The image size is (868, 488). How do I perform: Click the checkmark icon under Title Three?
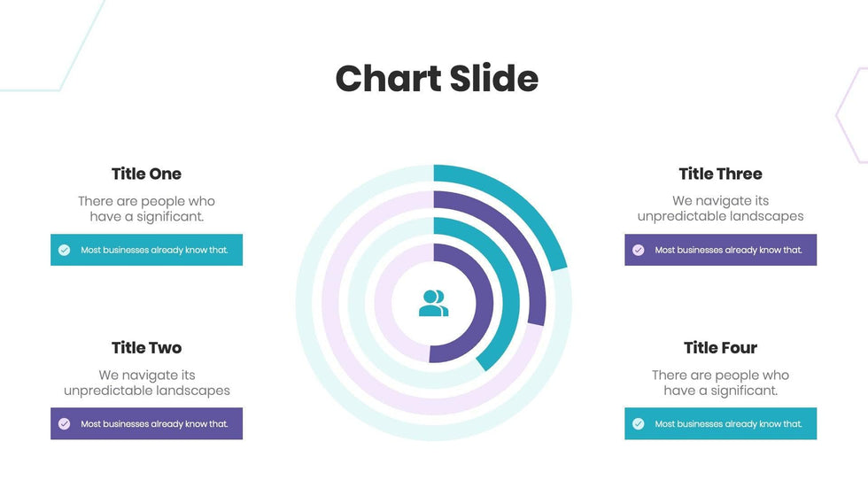(639, 250)
